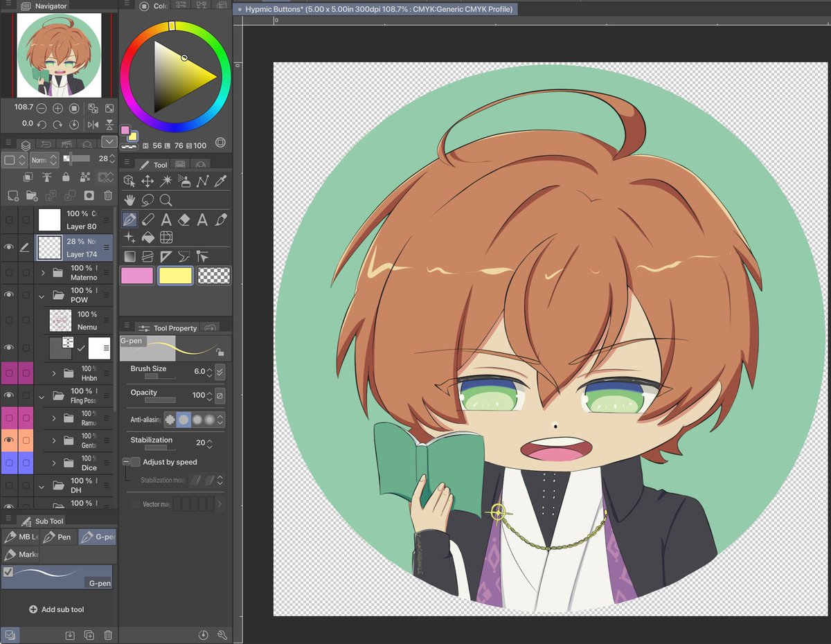This screenshot has height=644, width=831.
Task: Pick the yellow sub color swatch
Action: tap(175, 276)
